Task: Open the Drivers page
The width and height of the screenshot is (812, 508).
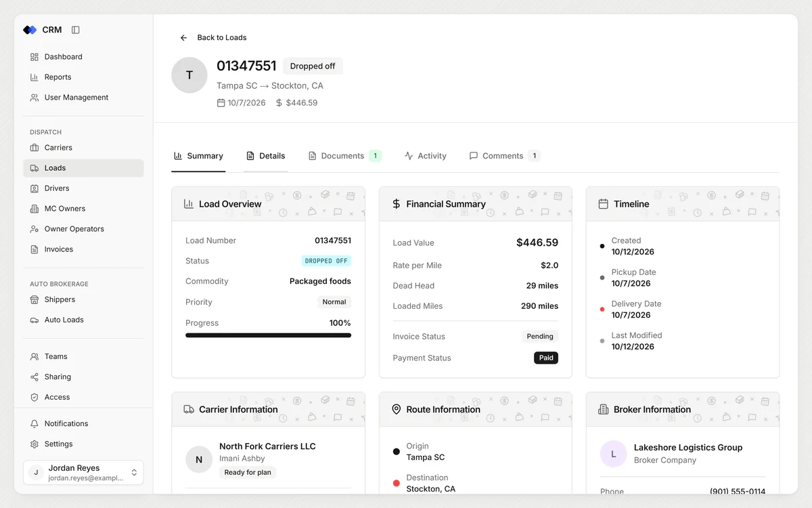Action: (83, 188)
